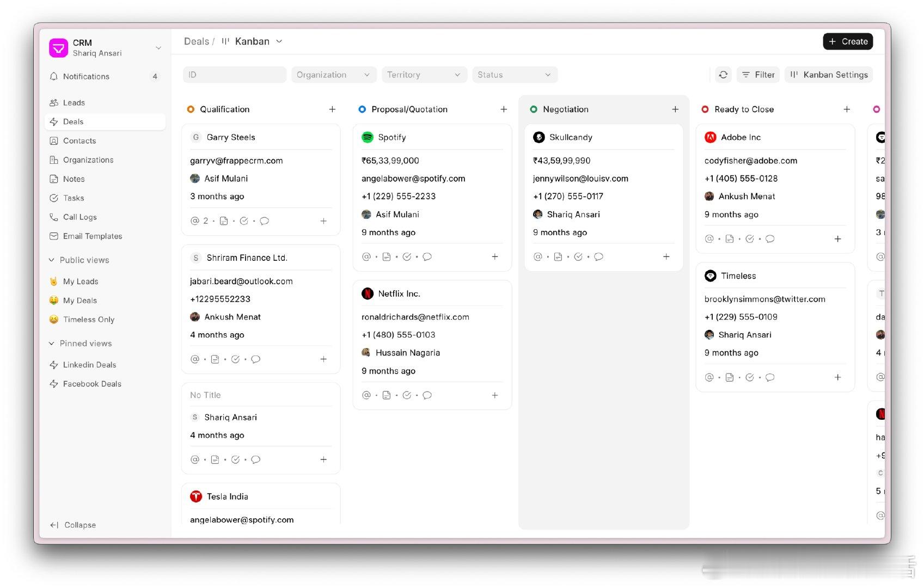Click the Skullcandy logo icon
Viewport: 924px width, 588px height.
click(x=539, y=137)
